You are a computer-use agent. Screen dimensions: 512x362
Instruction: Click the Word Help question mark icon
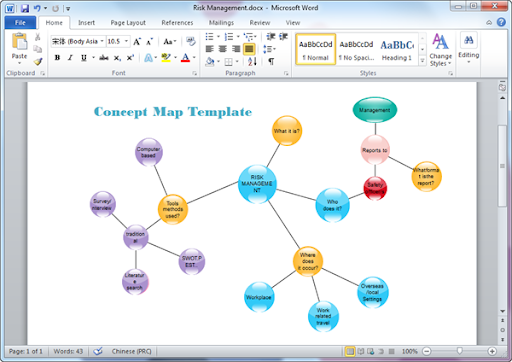tap(501, 22)
